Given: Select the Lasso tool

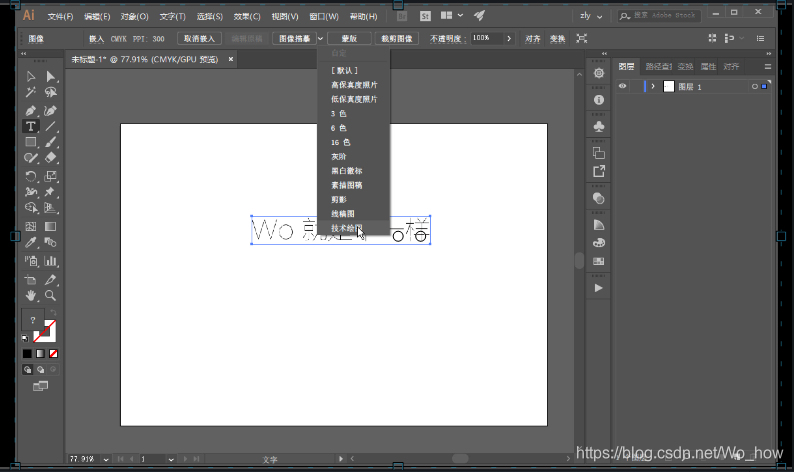Looking at the screenshot, I should pyautogui.click(x=51, y=92).
